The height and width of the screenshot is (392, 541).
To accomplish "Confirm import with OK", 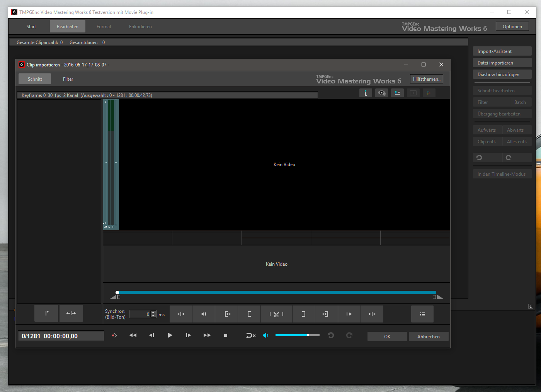I will tap(387, 337).
